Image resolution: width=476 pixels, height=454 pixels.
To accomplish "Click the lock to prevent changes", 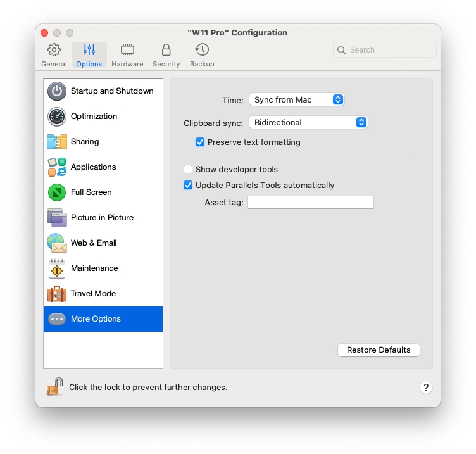I will point(55,387).
